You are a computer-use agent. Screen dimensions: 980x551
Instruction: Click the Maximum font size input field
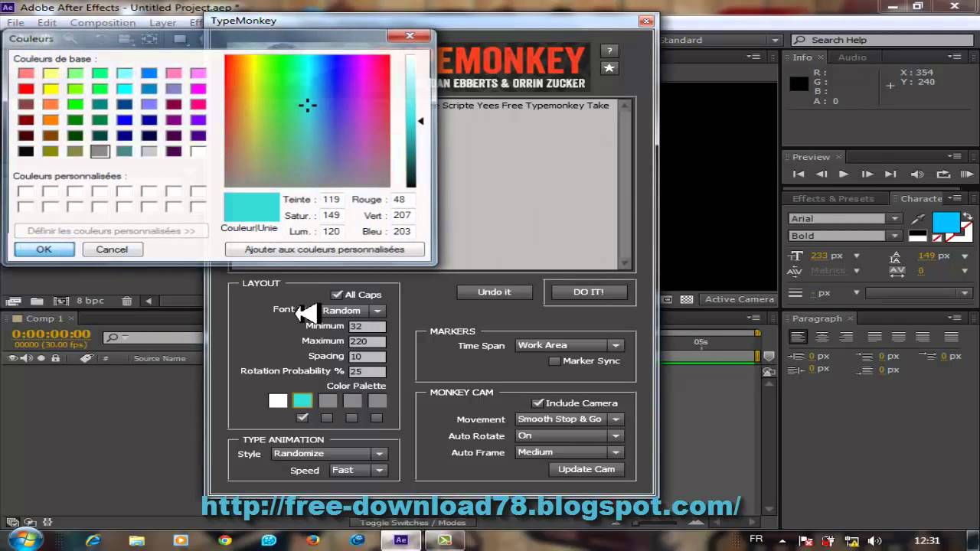(367, 341)
